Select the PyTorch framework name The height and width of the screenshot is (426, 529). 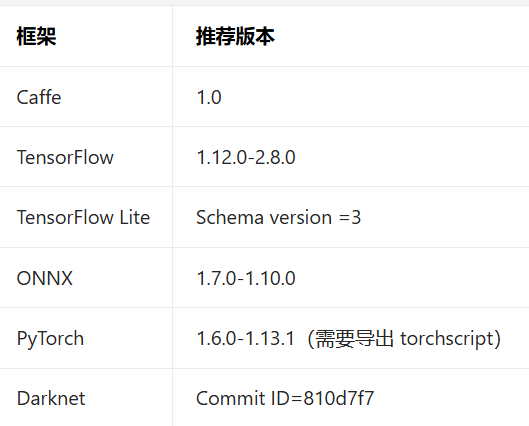[50, 338]
